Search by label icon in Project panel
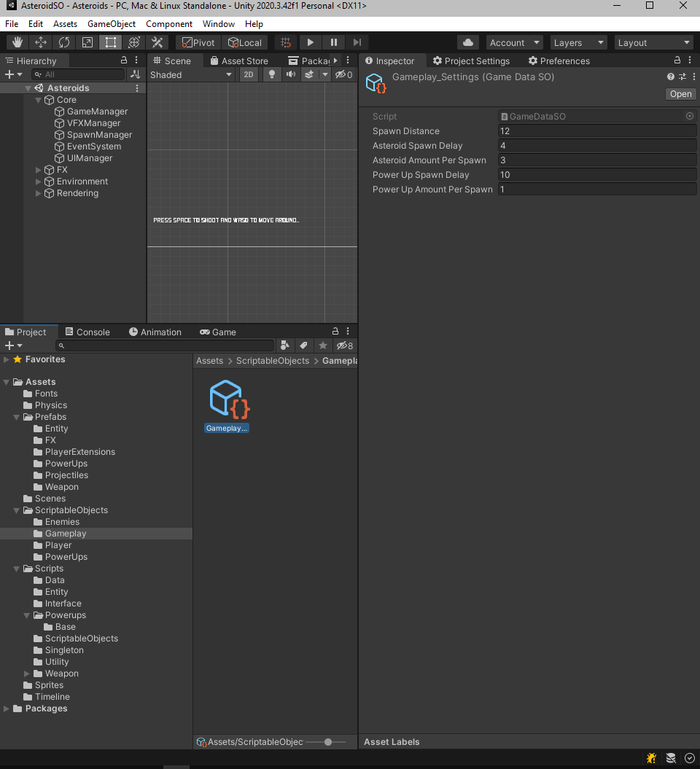 (303, 346)
